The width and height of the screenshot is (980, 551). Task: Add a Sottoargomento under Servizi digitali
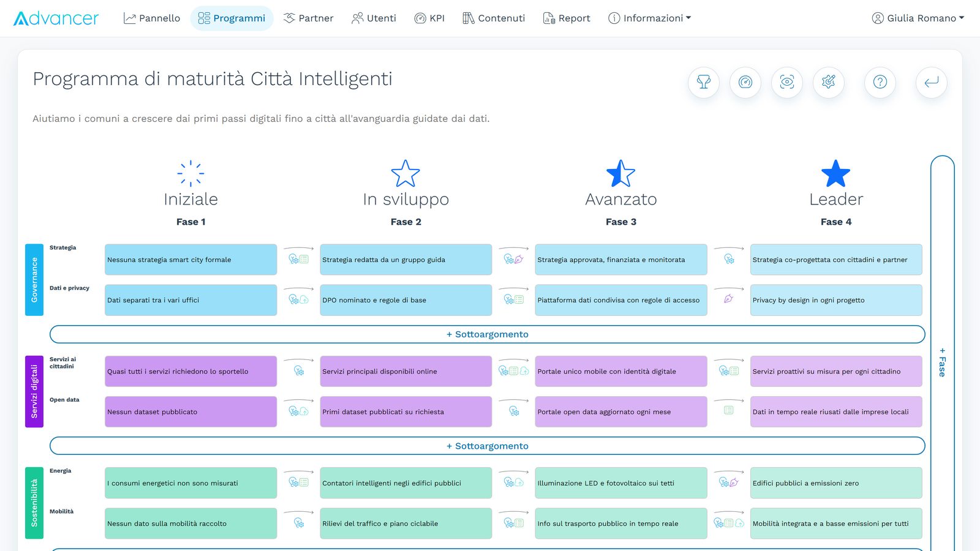pos(488,446)
